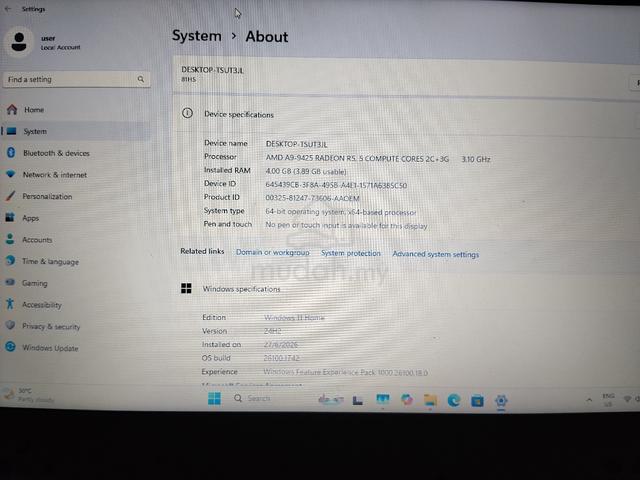Image resolution: width=640 pixels, height=480 pixels.
Task: Open the Windows Start menu
Action: point(214,398)
